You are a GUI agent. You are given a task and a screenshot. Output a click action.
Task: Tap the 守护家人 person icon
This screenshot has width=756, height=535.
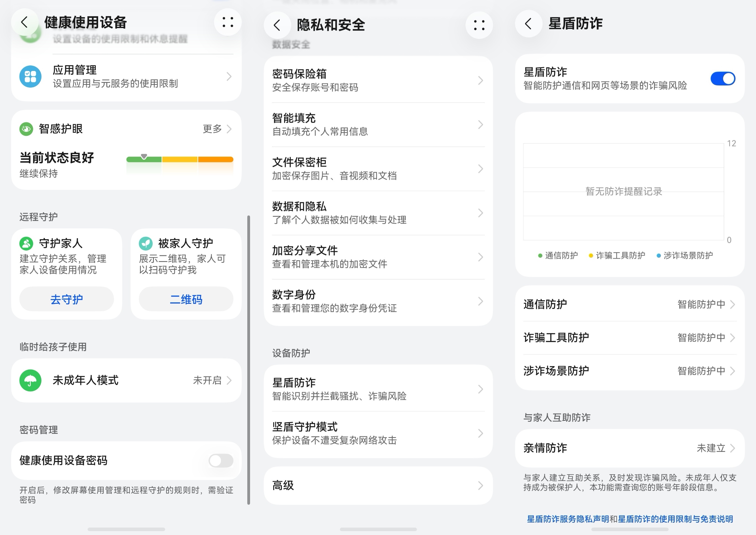click(x=26, y=243)
